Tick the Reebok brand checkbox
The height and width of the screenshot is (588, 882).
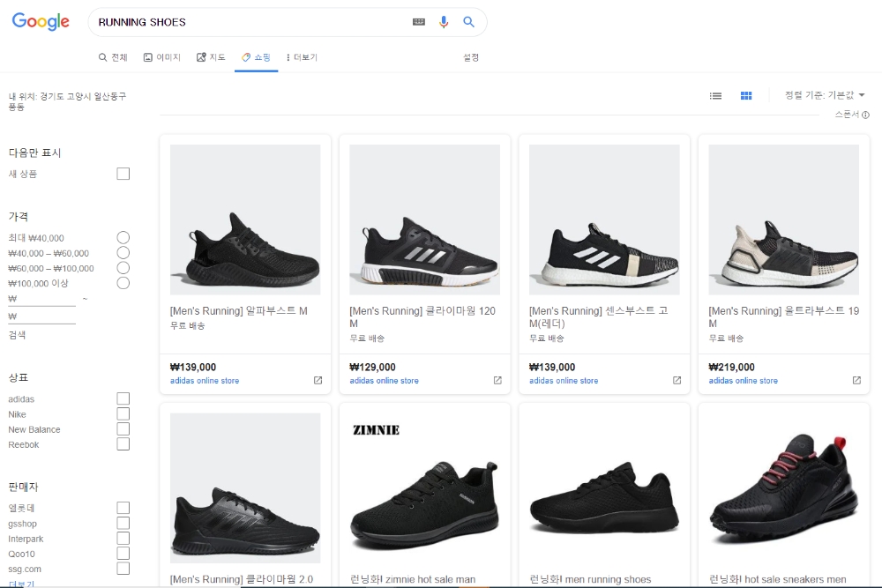(123, 444)
